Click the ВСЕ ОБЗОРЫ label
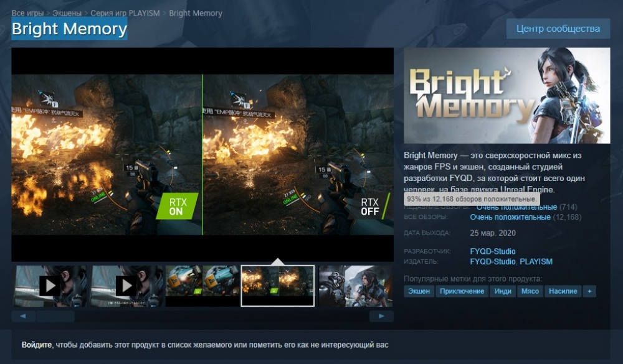The width and height of the screenshot is (623, 364). (426, 217)
